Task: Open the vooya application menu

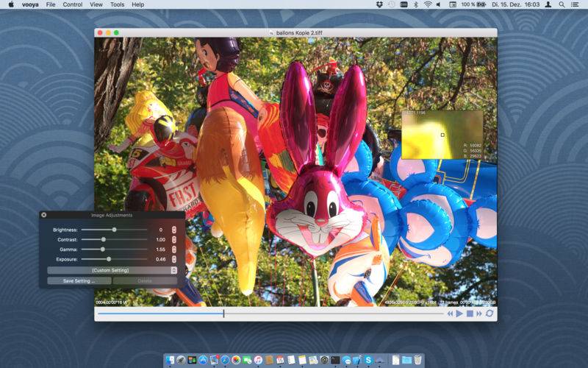Action: pos(30,4)
